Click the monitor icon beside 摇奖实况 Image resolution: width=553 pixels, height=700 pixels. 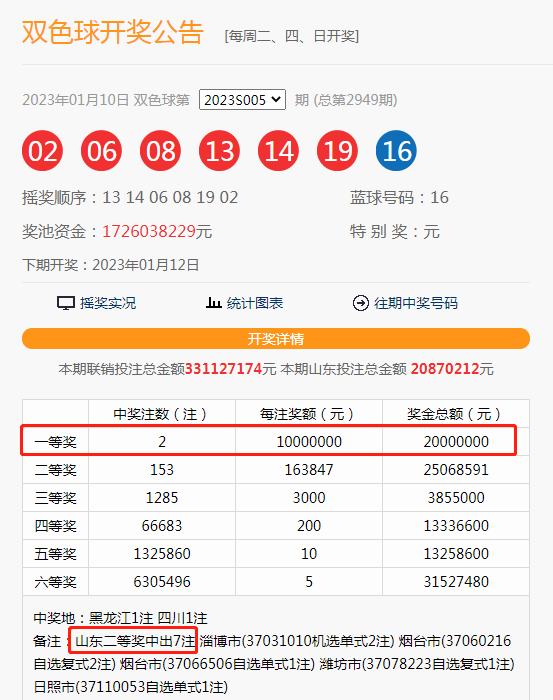(x=66, y=303)
